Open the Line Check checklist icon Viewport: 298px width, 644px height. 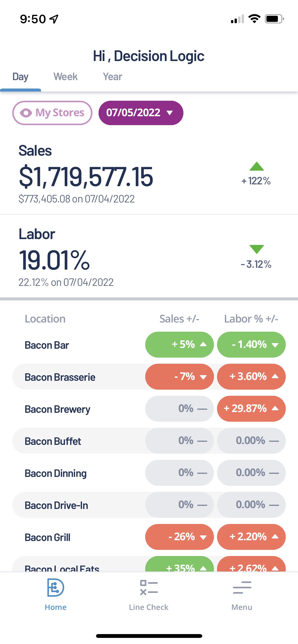[149, 588]
